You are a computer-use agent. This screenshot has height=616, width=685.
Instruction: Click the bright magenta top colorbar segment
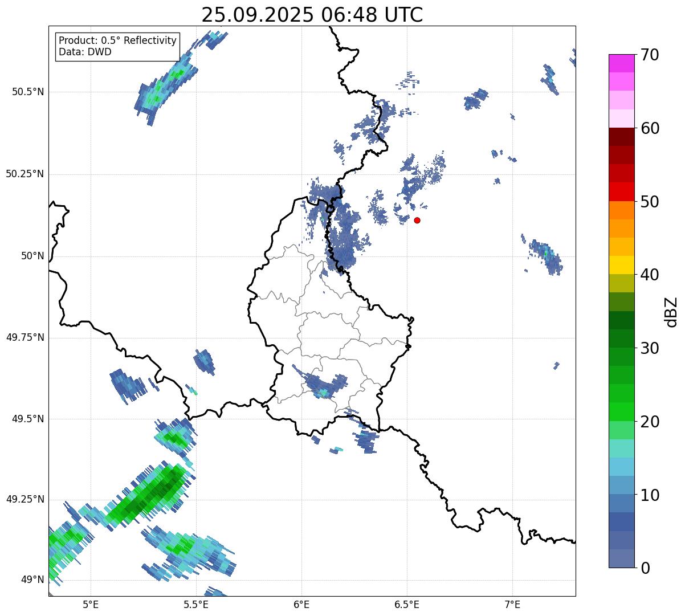(x=622, y=63)
